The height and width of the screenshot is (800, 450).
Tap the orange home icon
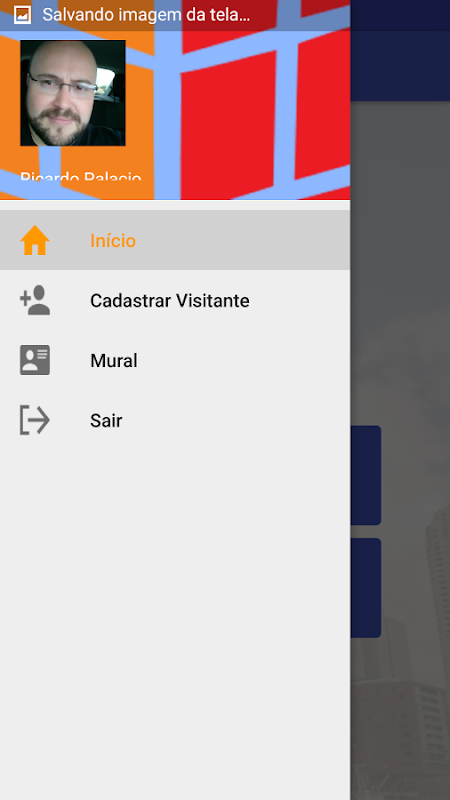pyautogui.click(x=35, y=240)
